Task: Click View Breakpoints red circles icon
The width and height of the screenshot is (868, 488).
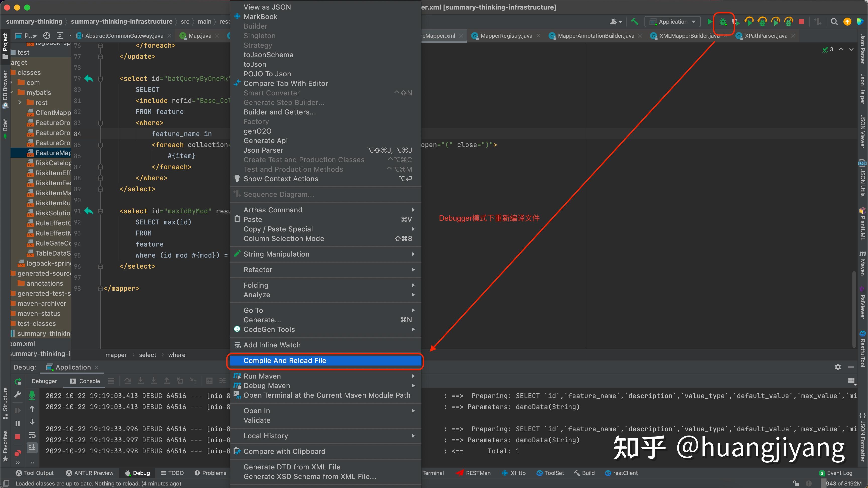Action: click(18, 453)
